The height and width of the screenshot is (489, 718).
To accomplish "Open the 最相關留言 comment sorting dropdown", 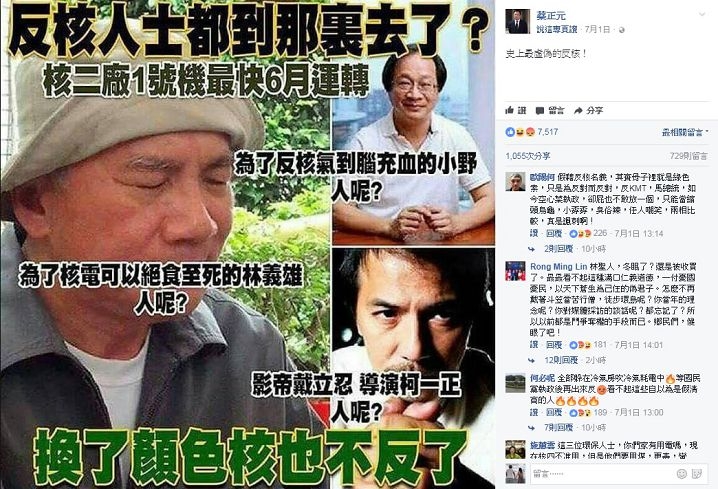I will (684, 132).
